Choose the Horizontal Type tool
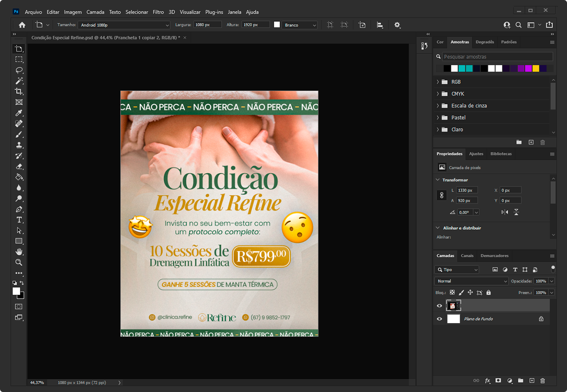The height and width of the screenshot is (392, 567). (19, 220)
